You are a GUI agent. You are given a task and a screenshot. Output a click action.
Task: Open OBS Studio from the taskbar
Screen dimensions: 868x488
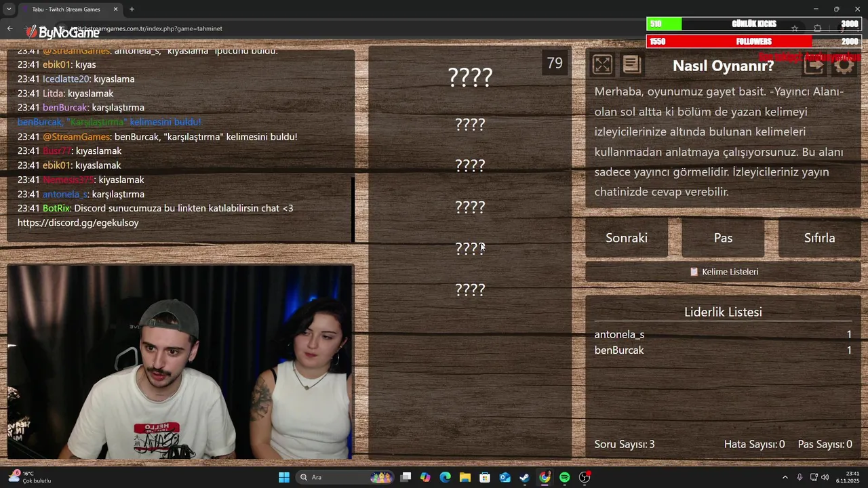coord(585,477)
